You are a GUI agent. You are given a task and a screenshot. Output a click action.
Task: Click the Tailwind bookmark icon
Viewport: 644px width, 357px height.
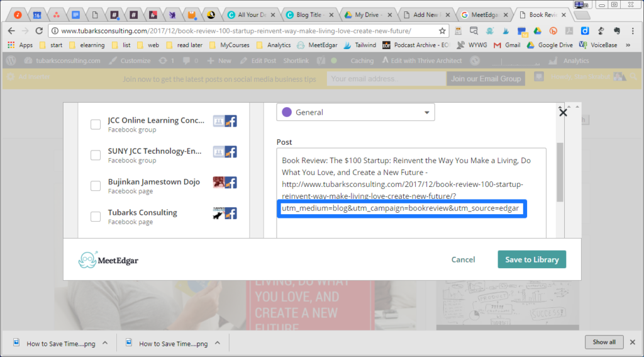pyautogui.click(x=348, y=45)
